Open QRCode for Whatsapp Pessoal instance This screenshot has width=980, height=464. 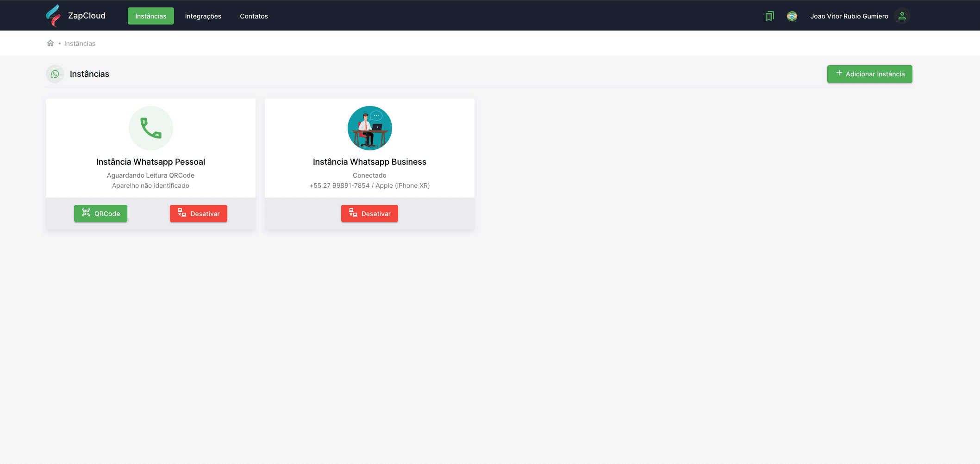[x=100, y=214]
